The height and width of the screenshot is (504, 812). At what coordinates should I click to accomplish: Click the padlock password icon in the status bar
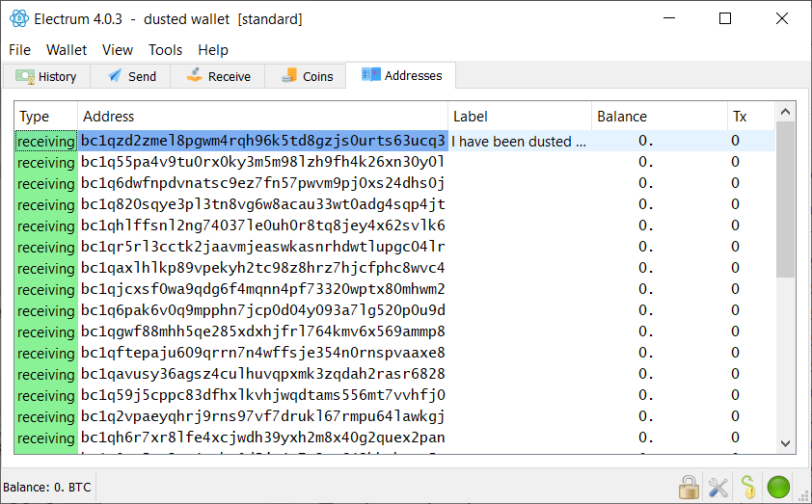pos(689,487)
